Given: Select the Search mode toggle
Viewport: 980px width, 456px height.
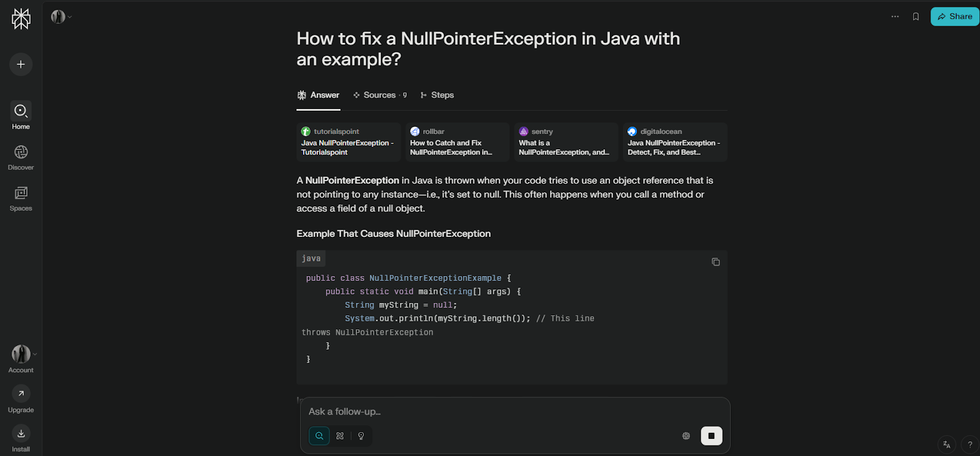Looking at the screenshot, I should [319, 436].
